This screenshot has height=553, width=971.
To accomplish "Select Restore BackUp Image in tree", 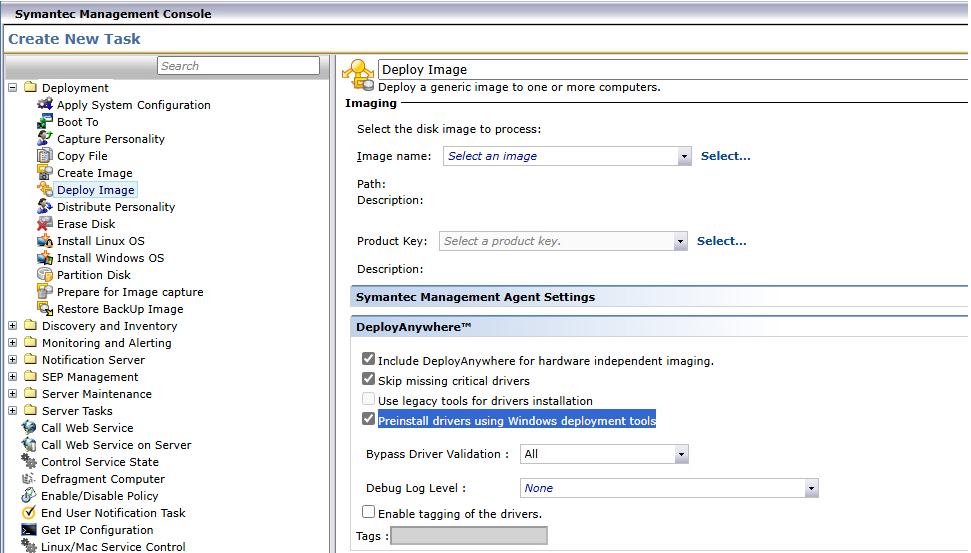I will point(120,309).
